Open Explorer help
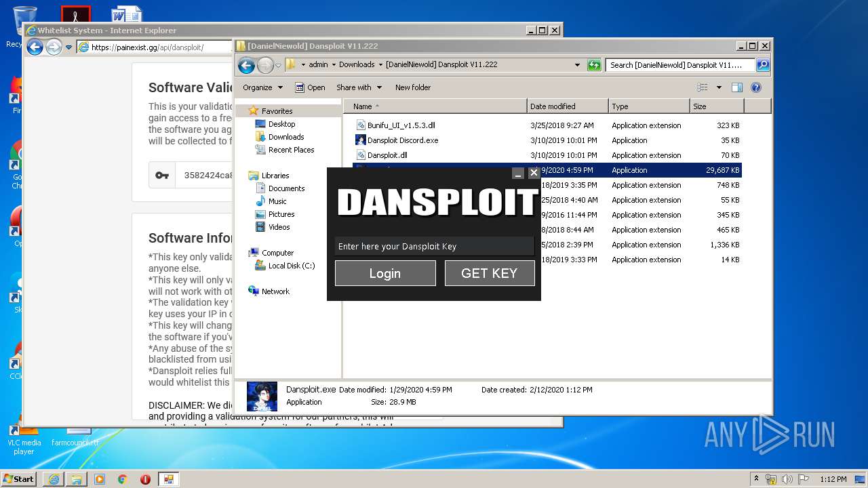This screenshot has width=868, height=488. click(756, 87)
